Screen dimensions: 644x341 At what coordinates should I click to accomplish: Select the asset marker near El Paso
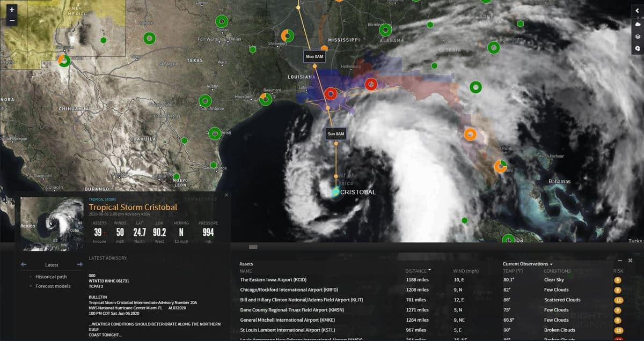tap(64, 60)
